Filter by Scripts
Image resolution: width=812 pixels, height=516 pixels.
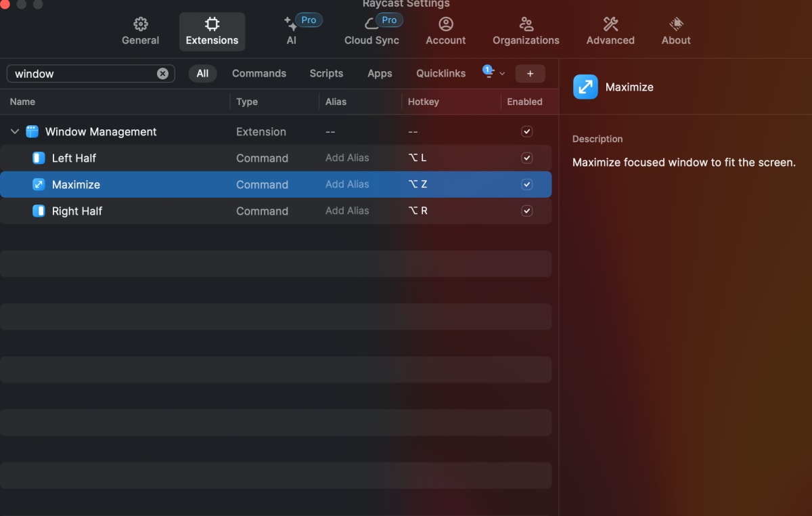pyautogui.click(x=326, y=73)
